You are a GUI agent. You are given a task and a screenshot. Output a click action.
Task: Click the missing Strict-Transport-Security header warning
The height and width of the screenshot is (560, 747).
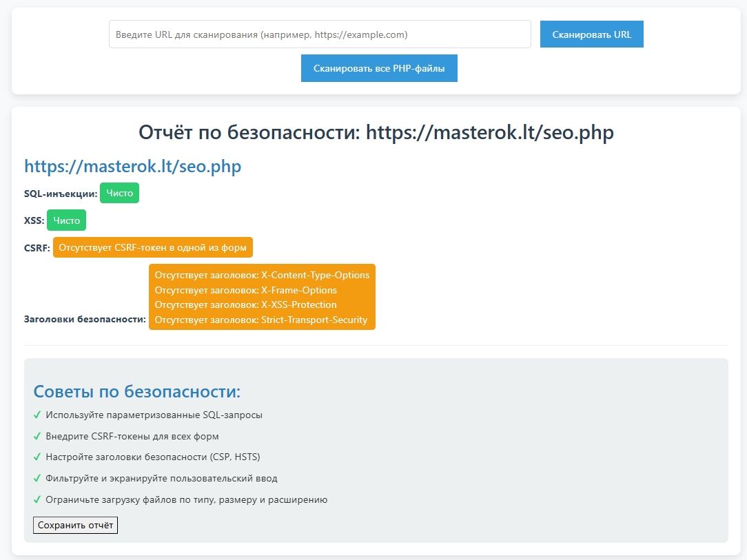click(x=260, y=320)
